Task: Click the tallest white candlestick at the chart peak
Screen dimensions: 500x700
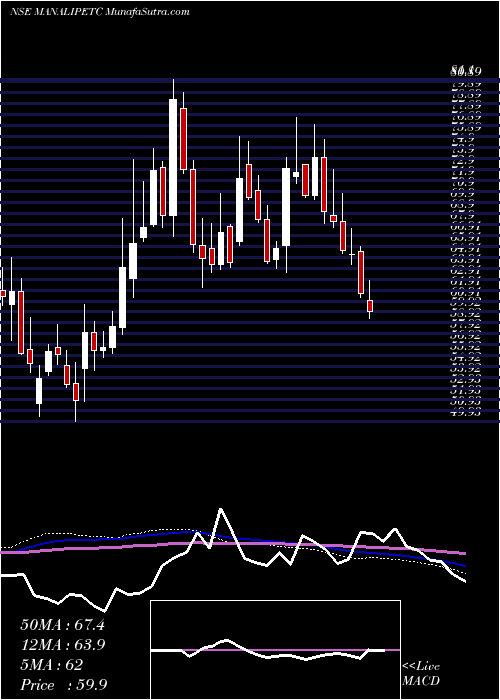Action: tap(173, 157)
